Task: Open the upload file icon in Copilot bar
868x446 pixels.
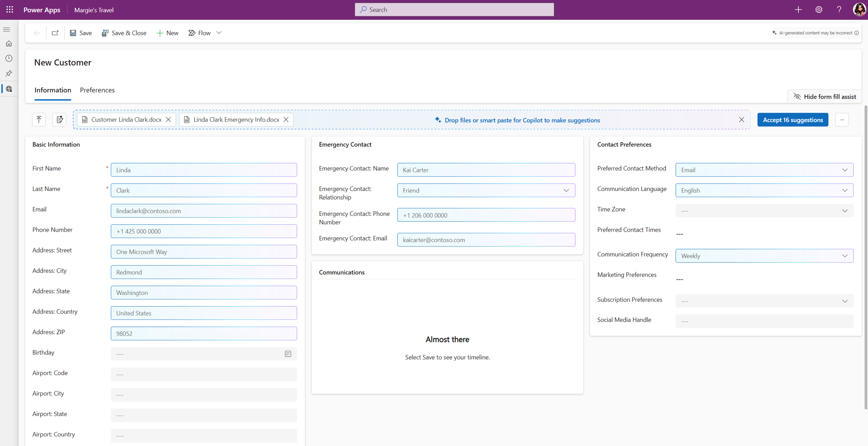Action: [x=38, y=119]
